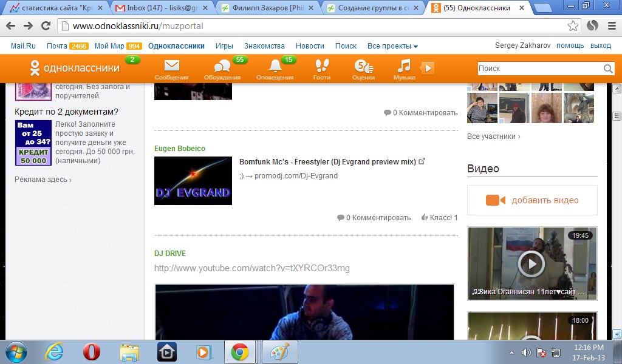Open the Chrome menu (three lines) button

612,26
